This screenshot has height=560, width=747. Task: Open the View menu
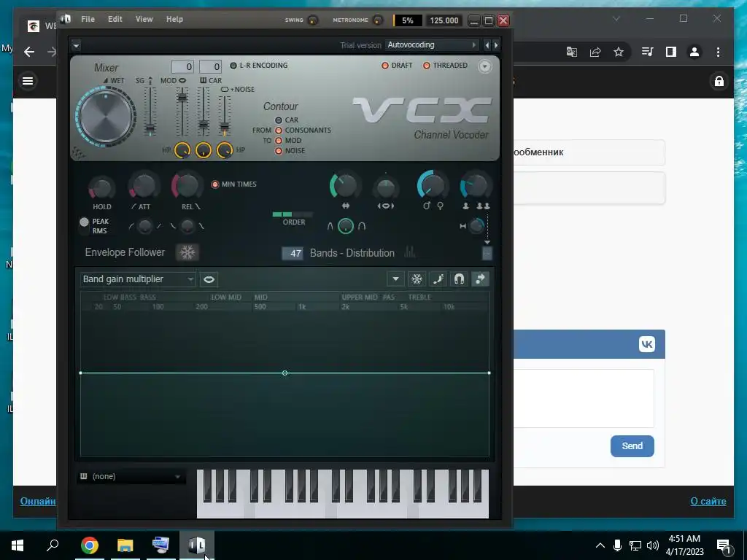point(144,19)
